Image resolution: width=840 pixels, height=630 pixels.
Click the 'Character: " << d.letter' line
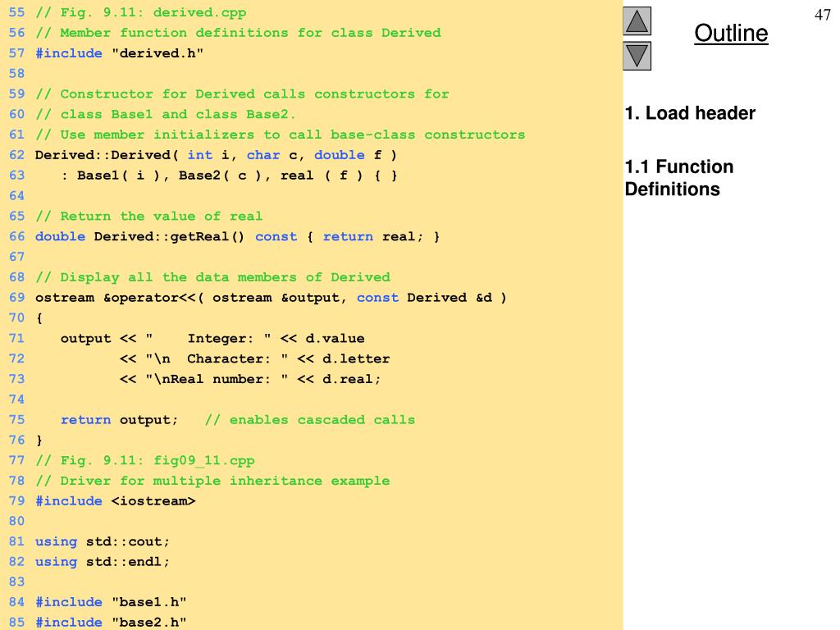pos(254,358)
